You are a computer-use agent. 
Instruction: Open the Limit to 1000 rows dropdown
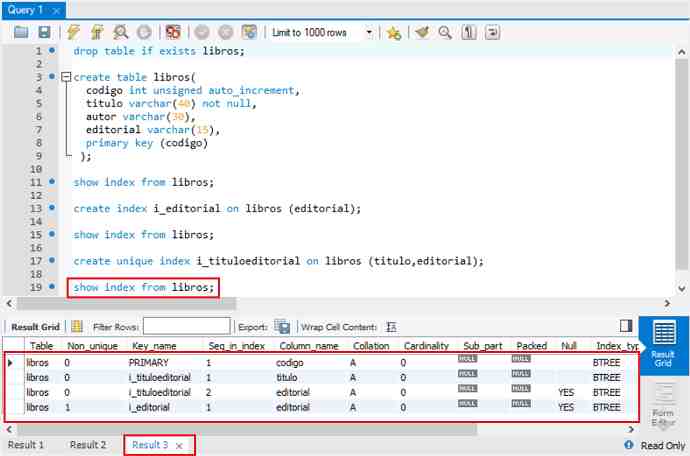pos(369,32)
